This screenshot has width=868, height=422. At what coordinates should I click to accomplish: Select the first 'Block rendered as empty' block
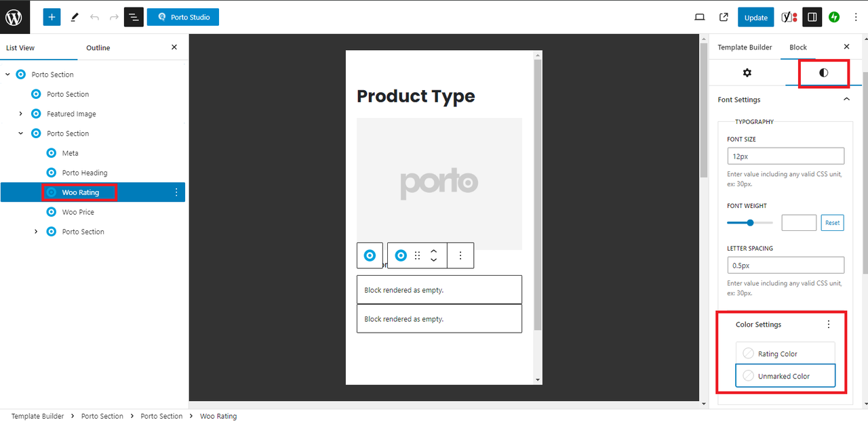coord(439,290)
